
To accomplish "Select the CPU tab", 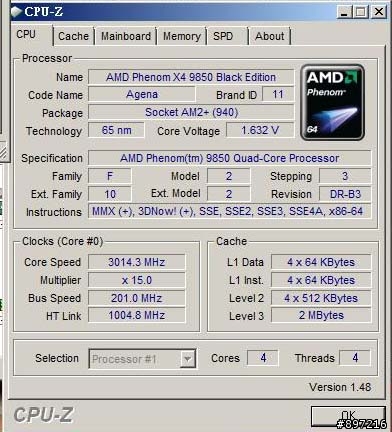I will coord(26,35).
